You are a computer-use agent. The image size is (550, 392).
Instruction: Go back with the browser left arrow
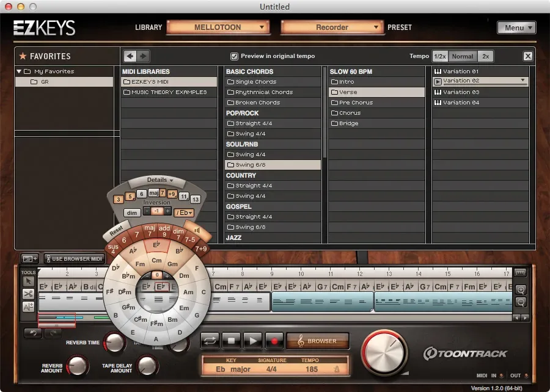[x=130, y=56]
